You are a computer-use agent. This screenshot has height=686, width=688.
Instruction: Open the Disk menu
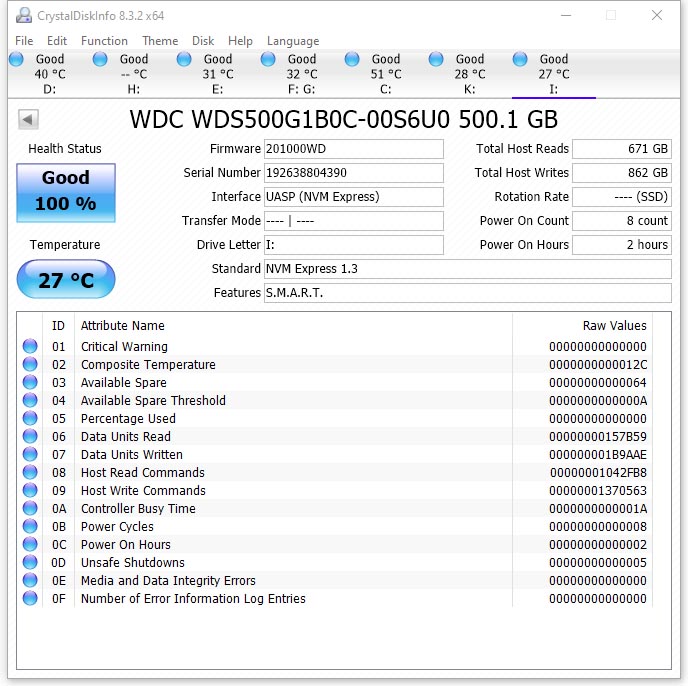203,41
